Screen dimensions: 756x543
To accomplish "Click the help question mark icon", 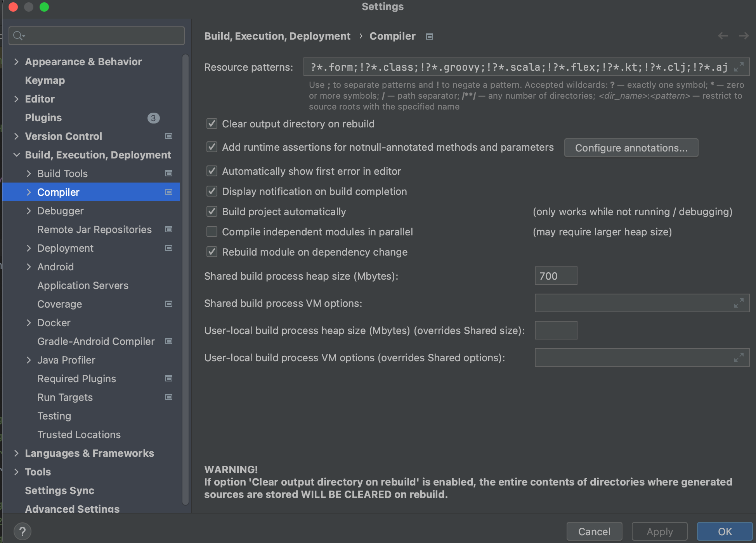I will pos(23,531).
